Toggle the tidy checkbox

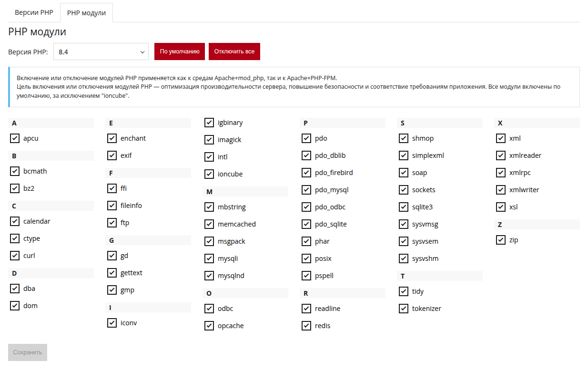[x=404, y=291]
